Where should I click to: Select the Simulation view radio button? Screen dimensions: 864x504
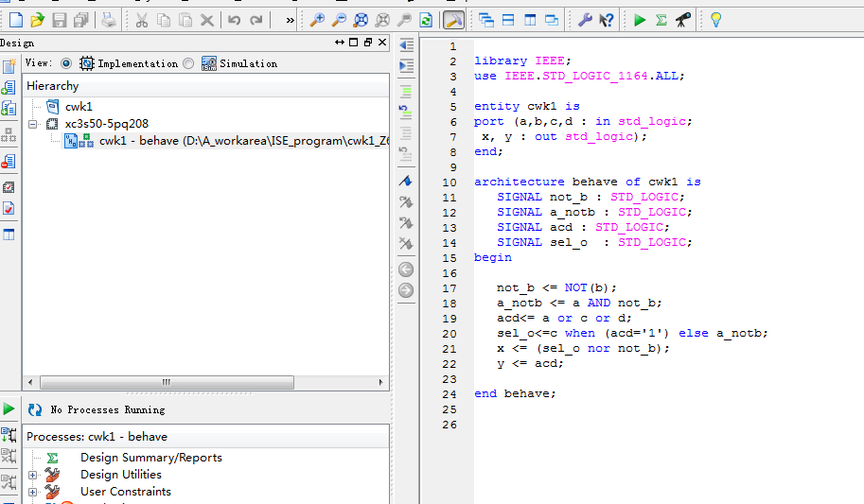[x=188, y=63]
